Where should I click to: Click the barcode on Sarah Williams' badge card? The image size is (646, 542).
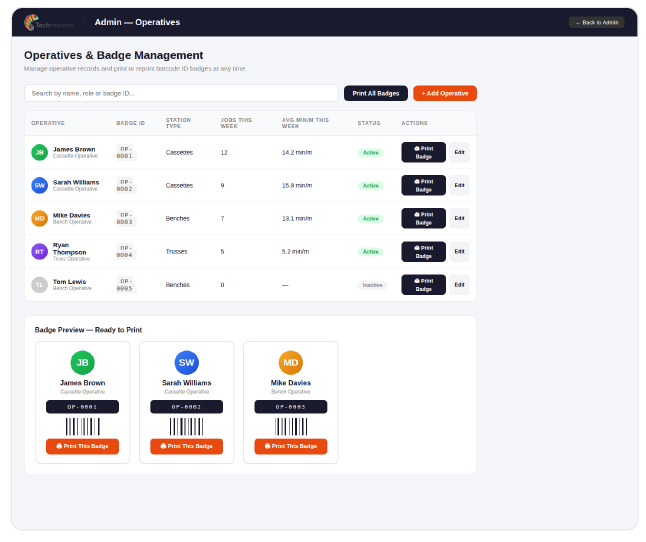coord(187,427)
